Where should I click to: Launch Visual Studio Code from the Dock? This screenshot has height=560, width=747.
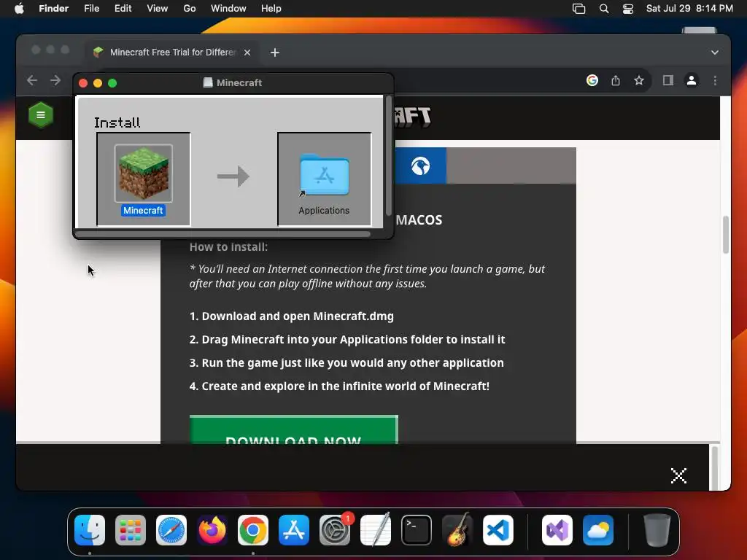tap(498, 530)
